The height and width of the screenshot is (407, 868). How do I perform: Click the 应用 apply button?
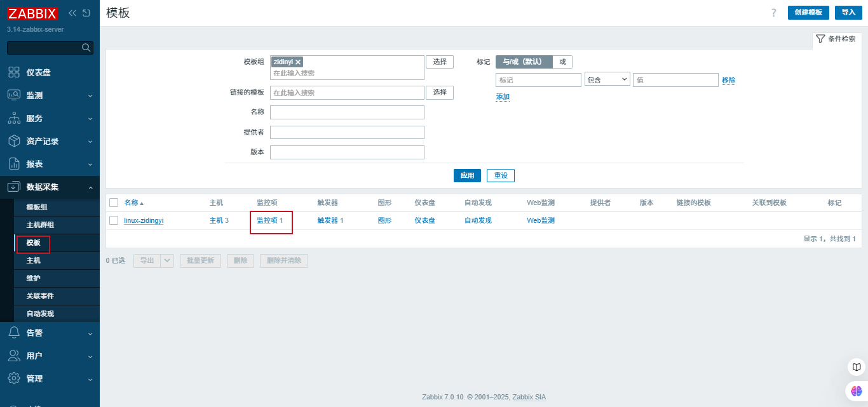[x=467, y=175]
